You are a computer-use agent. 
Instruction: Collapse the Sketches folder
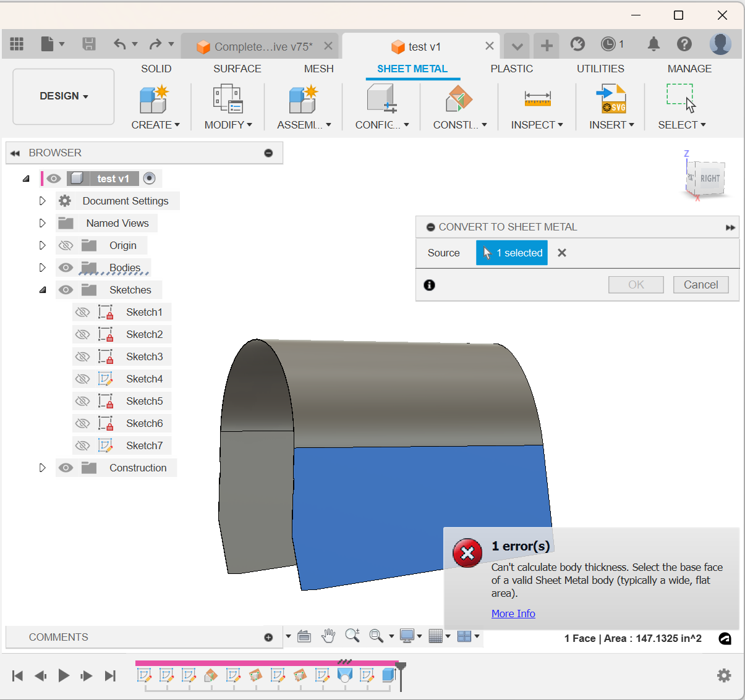tap(42, 290)
